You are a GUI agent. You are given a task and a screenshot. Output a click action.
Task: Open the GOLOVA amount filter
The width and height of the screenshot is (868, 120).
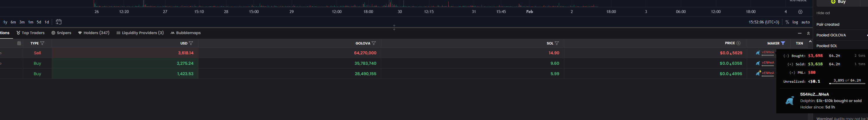374,43
